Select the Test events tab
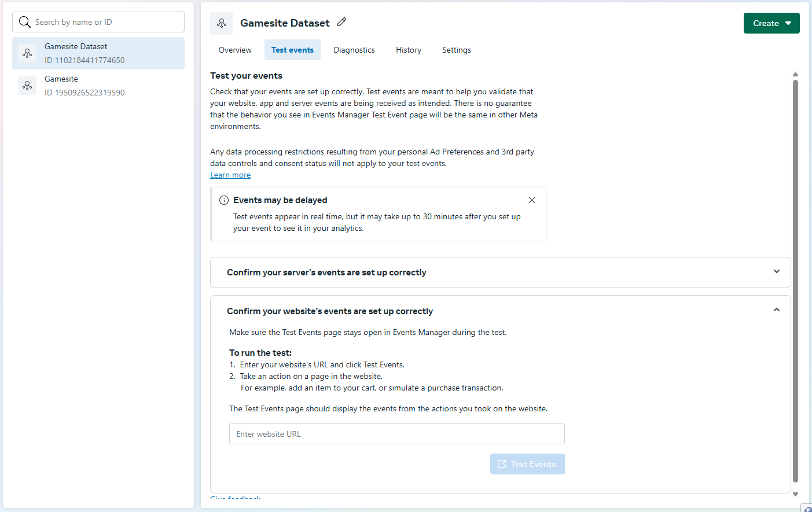This screenshot has height=512, width=812. click(x=292, y=50)
